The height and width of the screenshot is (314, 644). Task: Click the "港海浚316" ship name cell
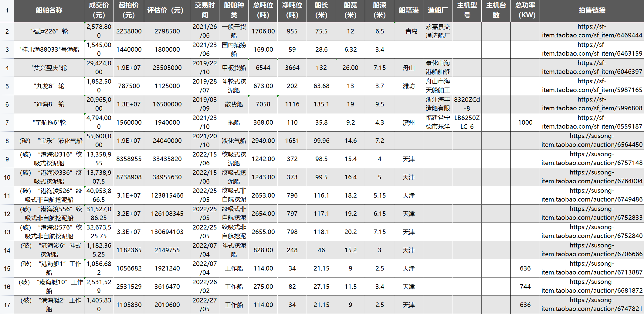(x=49, y=159)
